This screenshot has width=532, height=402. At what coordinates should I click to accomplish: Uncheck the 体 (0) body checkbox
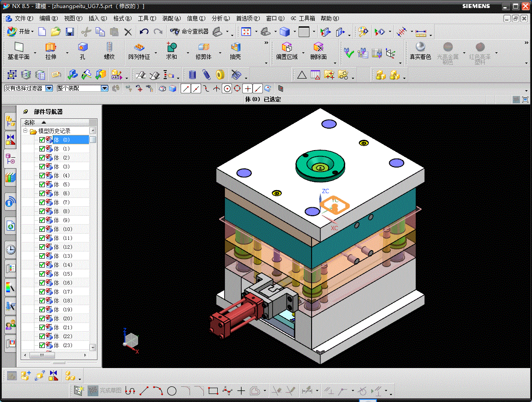point(42,140)
